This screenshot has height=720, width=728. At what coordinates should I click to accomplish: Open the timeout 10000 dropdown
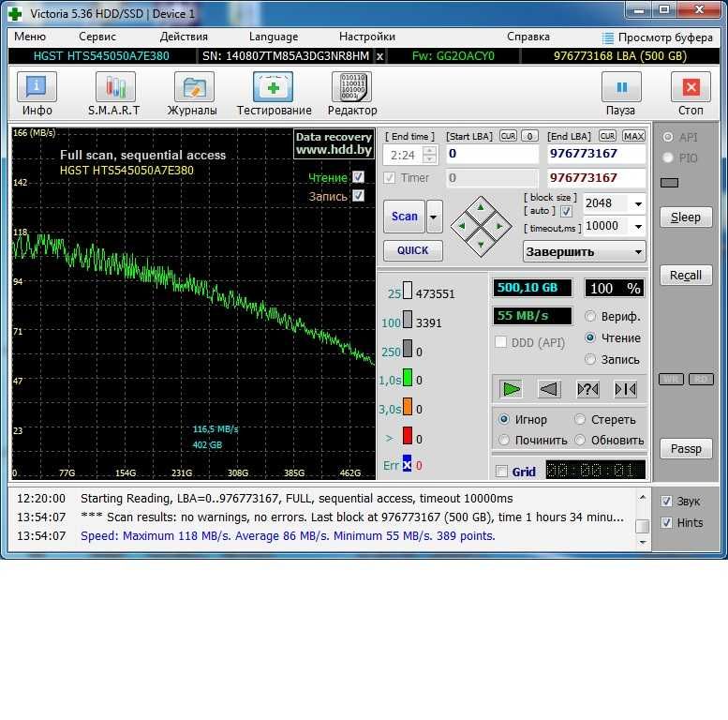coord(638,227)
